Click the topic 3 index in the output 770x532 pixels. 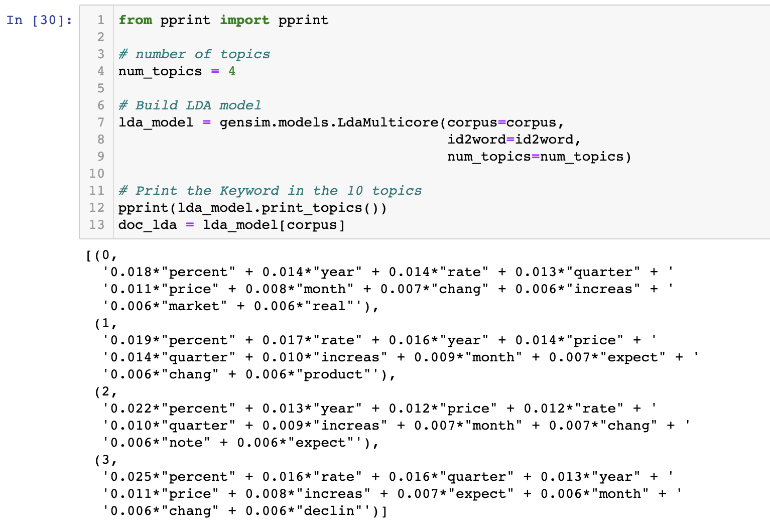pos(105,460)
